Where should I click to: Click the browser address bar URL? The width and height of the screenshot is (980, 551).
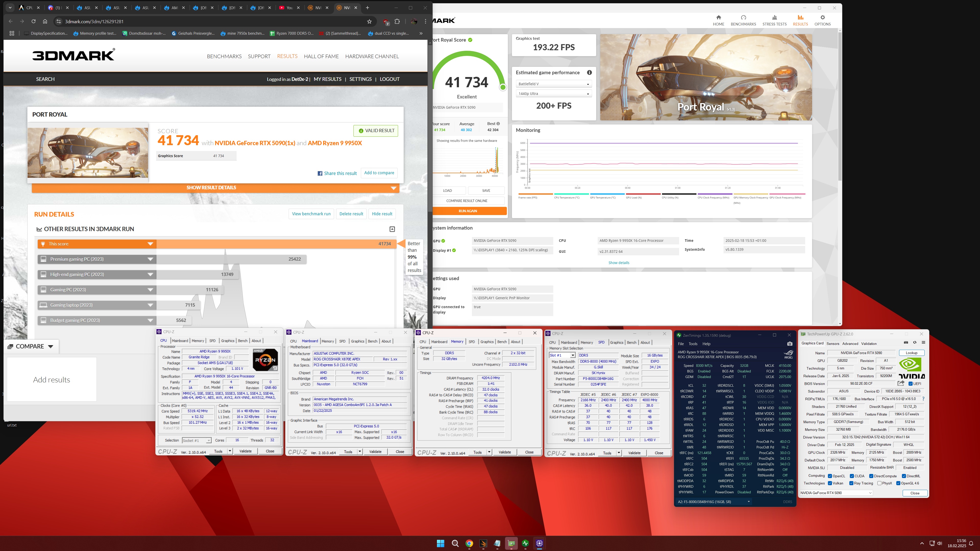pos(94,22)
